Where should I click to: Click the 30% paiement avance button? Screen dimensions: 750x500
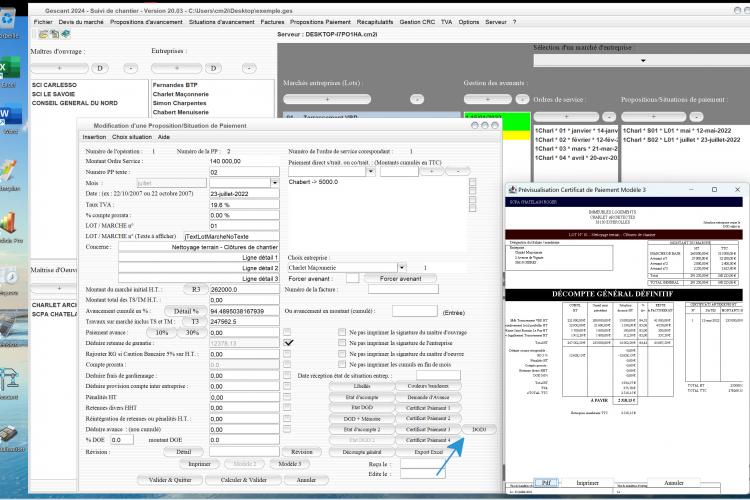coord(192,333)
